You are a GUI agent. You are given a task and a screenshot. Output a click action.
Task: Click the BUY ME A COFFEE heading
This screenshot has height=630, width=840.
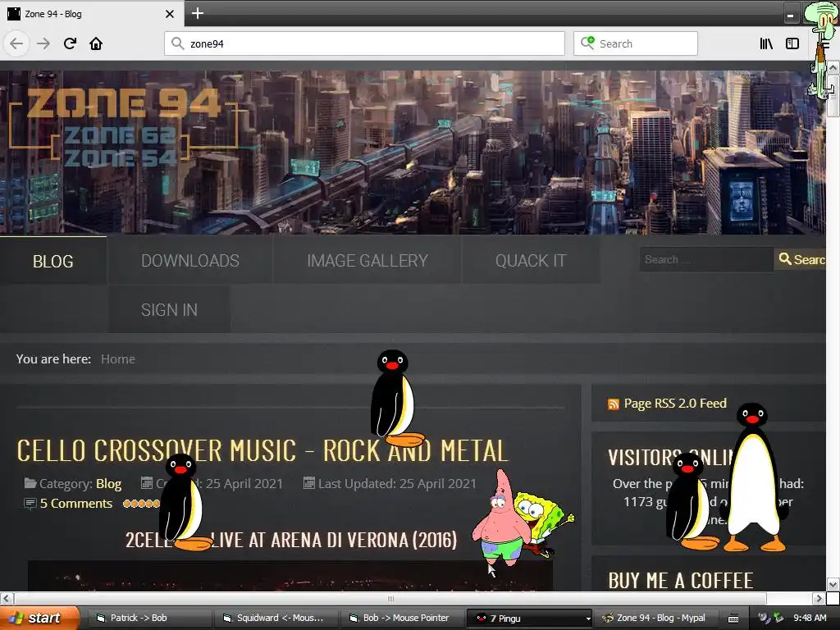[x=681, y=580]
